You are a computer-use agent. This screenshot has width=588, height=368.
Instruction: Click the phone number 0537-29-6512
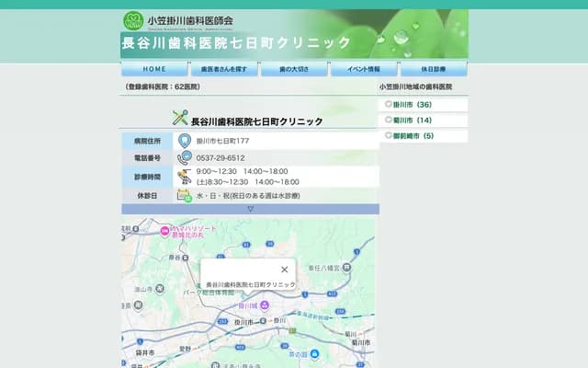tap(220, 158)
